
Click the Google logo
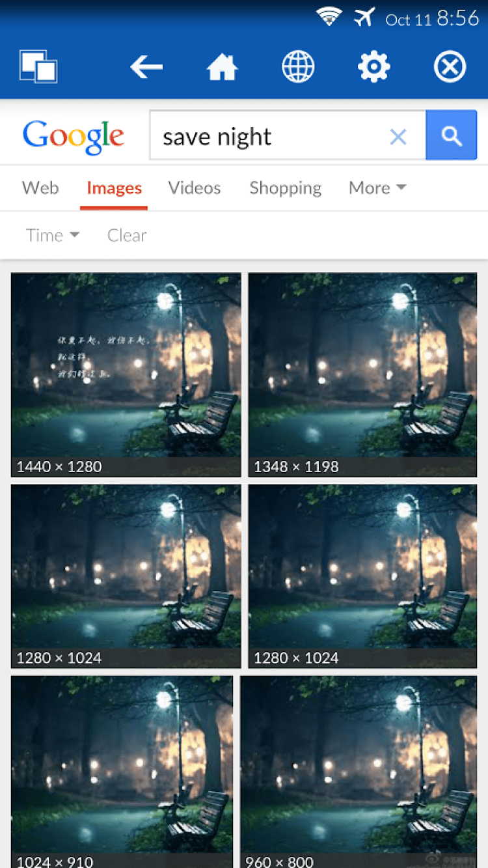click(x=73, y=137)
